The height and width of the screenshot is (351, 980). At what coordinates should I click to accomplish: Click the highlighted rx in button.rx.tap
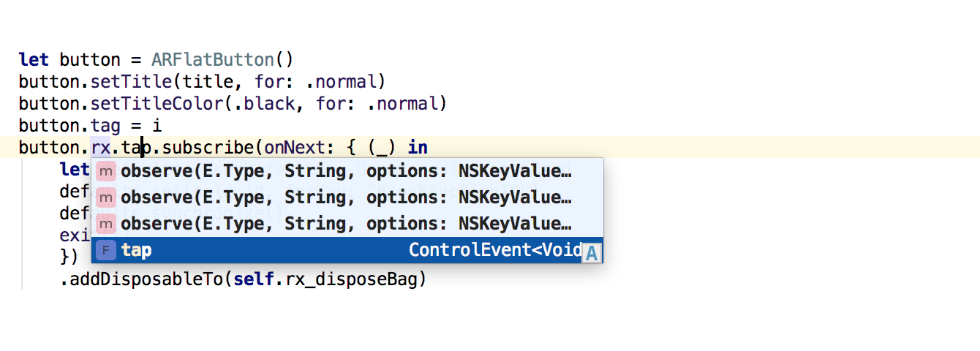(101, 147)
